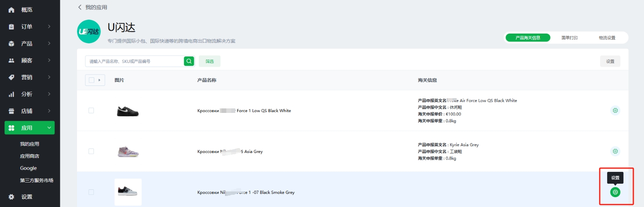The height and width of the screenshot is (207, 644).
Task: Open the Black White sneaker thumbnail
Action: (x=128, y=110)
